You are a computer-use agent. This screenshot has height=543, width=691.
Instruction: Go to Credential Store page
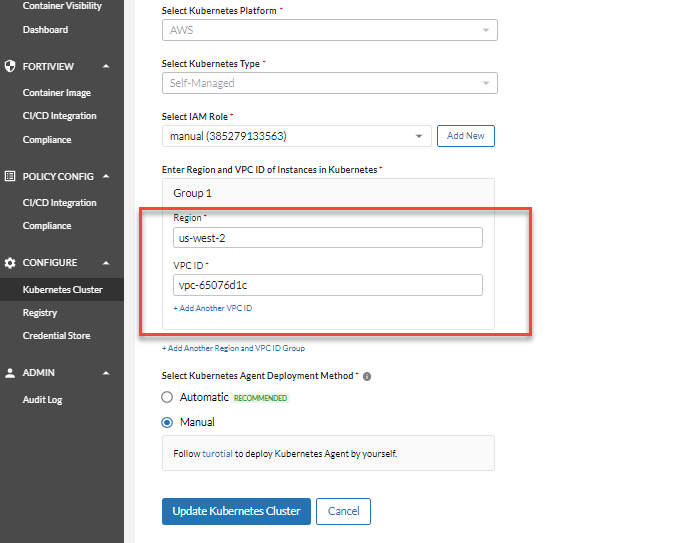point(57,336)
